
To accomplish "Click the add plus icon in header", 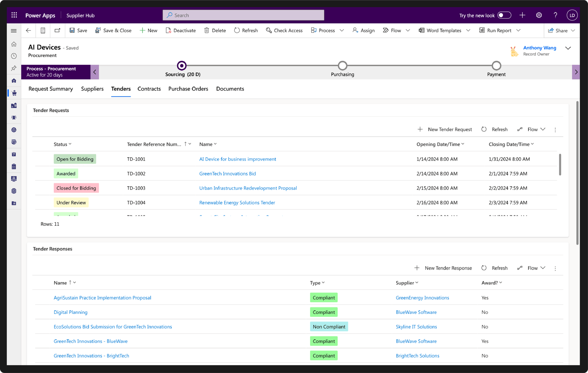I will tap(522, 15).
